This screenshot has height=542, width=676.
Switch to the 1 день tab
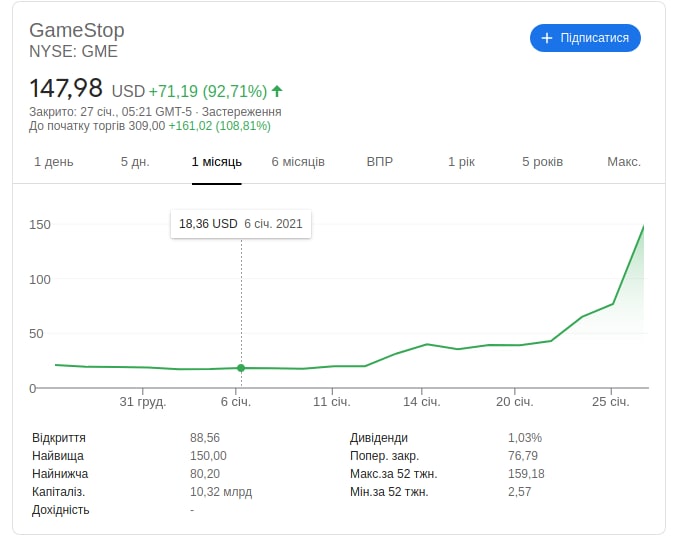(53, 162)
